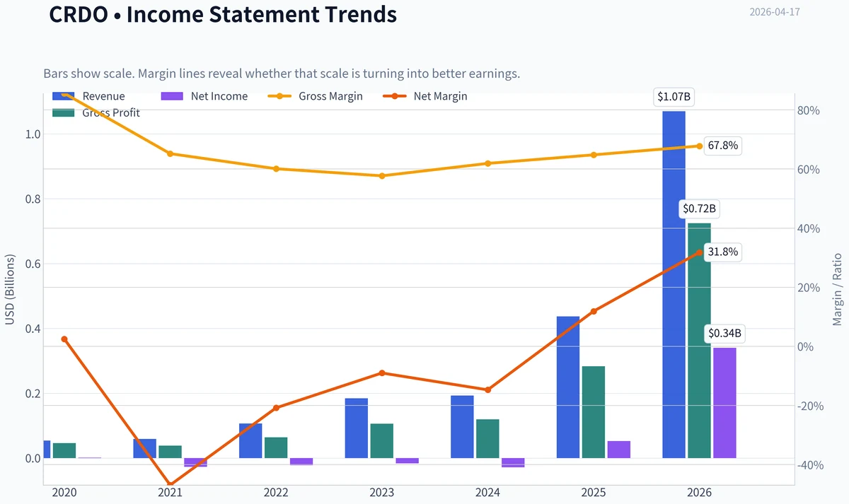Click the negative 2021 Net Income bar
Image resolution: width=849 pixels, height=504 pixels.
pyautogui.click(x=196, y=462)
